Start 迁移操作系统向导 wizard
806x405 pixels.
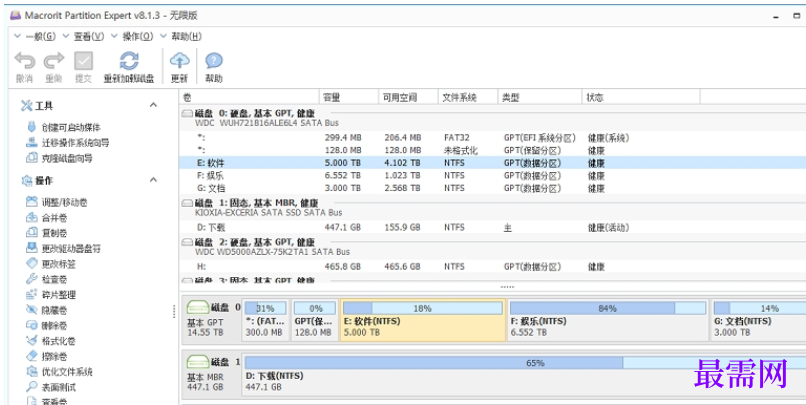click(x=68, y=142)
